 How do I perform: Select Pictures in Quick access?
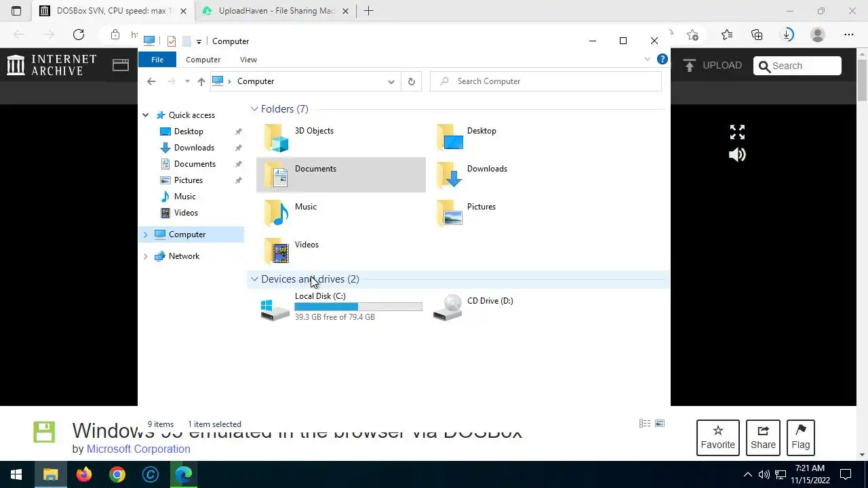pyautogui.click(x=189, y=180)
